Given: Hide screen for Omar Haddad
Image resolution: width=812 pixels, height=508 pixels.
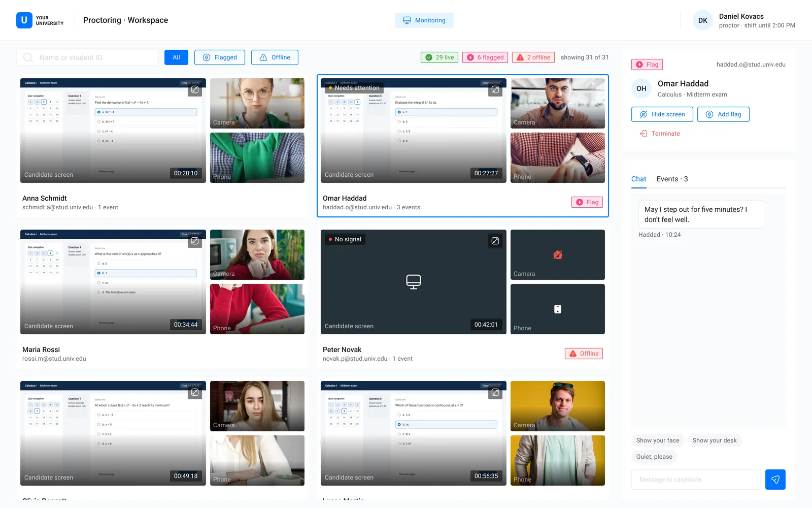Looking at the screenshot, I should pos(662,114).
